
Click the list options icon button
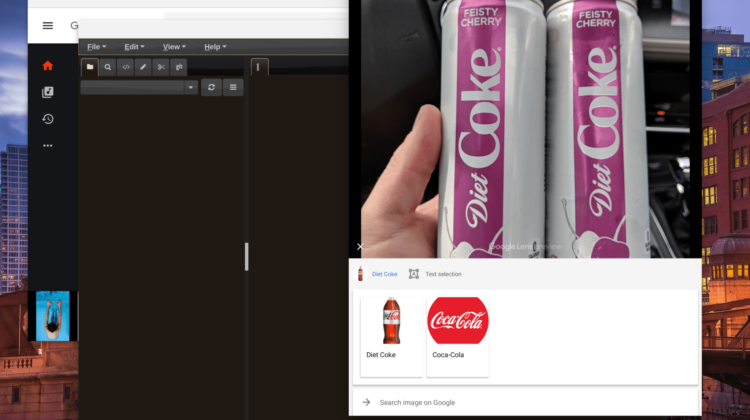pyautogui.click(x=233, y=88)
